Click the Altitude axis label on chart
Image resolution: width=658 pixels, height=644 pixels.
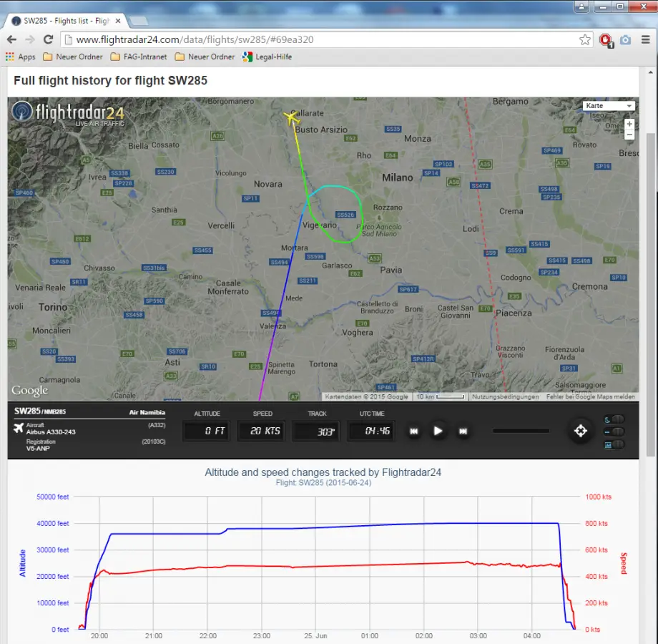pyautogui.click(x=23, y=562)
